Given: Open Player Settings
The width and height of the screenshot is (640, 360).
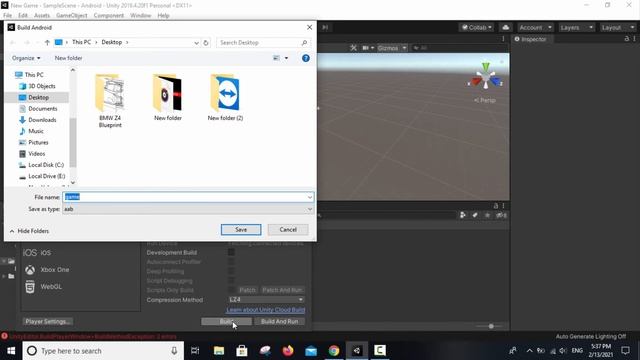Looking at the screenshot, I should (48, 322).
